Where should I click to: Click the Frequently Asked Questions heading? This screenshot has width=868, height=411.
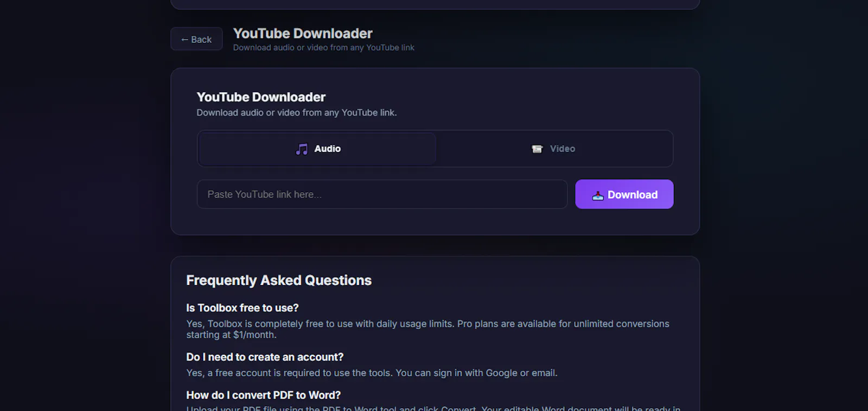[x=279, y=280]
